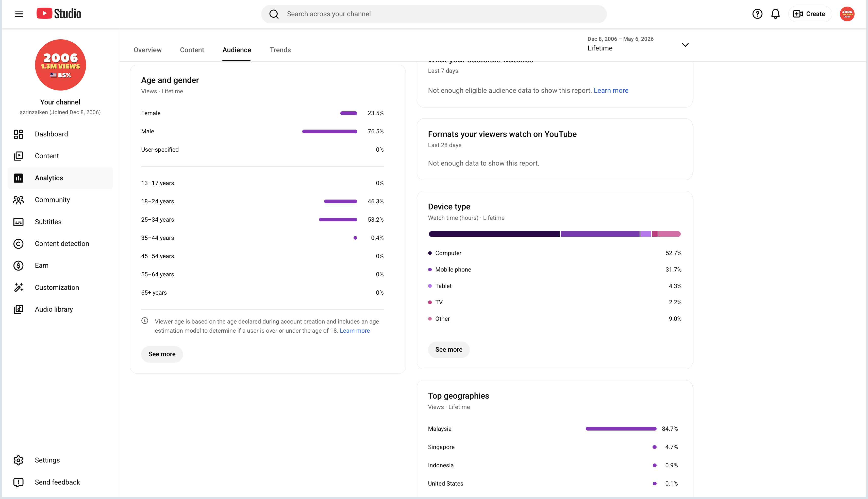Image resolution: width=868 pixels, height=499 pixels.
Task: Click the age info icon
Action: tap(145, 321)
